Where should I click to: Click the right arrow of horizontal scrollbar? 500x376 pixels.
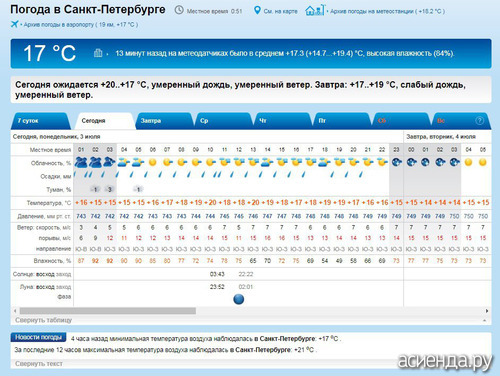click(487, 311)
